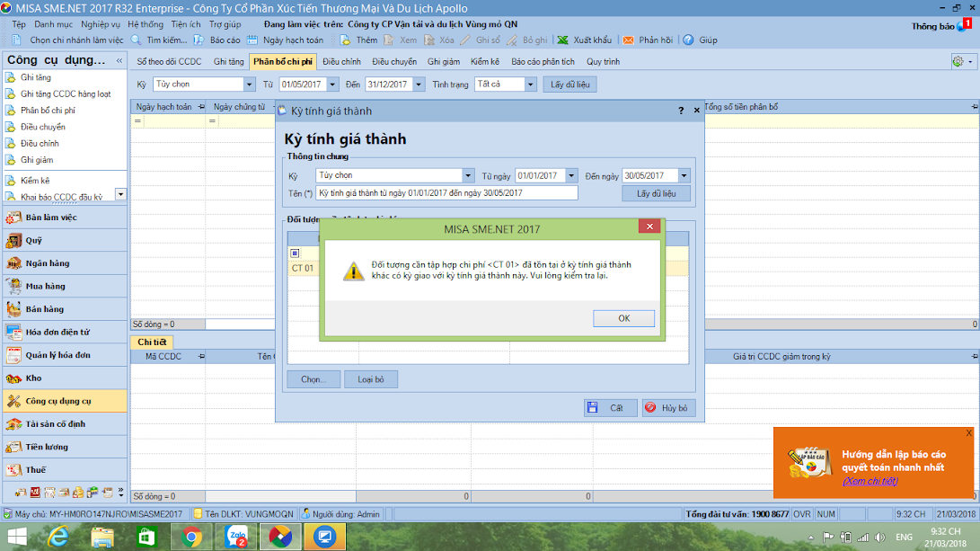Expand the Tình trạng dropdown (Tất cả)
The height and width of the screenshot is (551, 980).
(x=530, y=84)
